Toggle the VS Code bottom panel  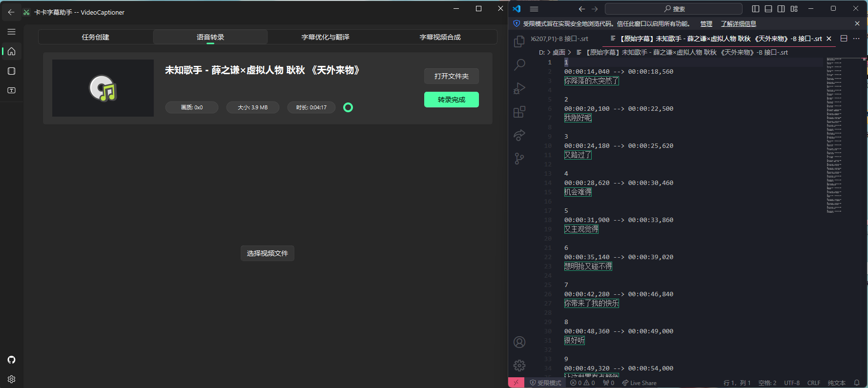pyautogui.click(x=768, y=9)
